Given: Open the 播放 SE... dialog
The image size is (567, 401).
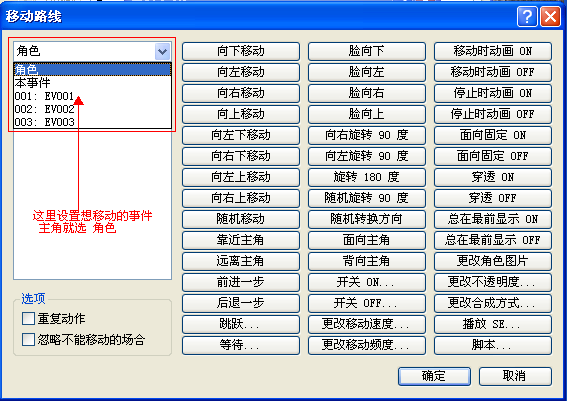Looking at the screenshot, I should 493,324.
